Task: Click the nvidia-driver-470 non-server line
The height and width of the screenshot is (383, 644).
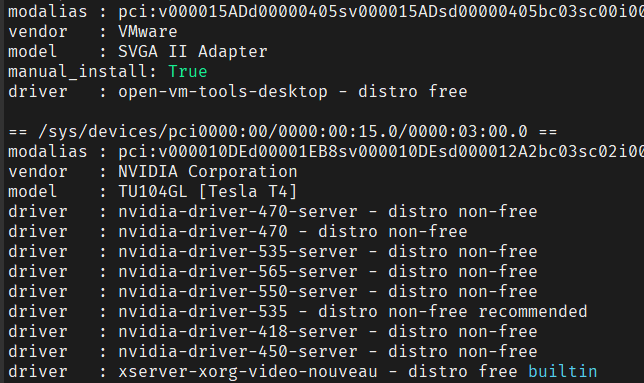Action: point(238,232)
